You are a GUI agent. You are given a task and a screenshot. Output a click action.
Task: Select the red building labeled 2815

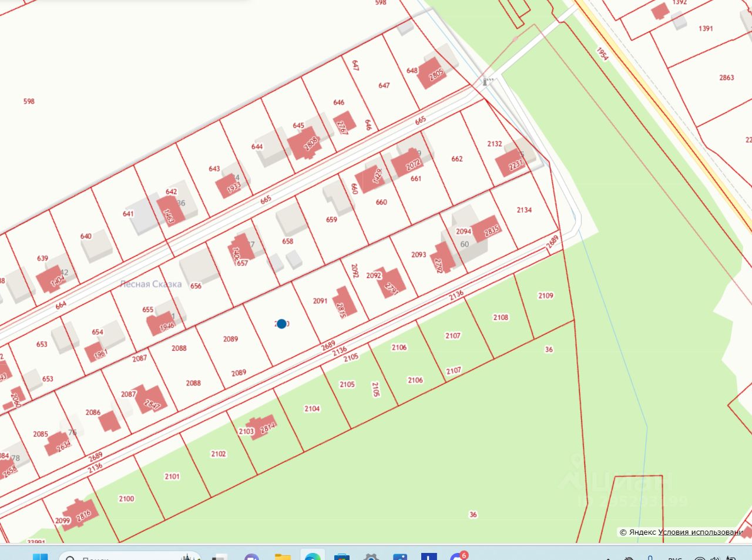[x=345, y=302]
